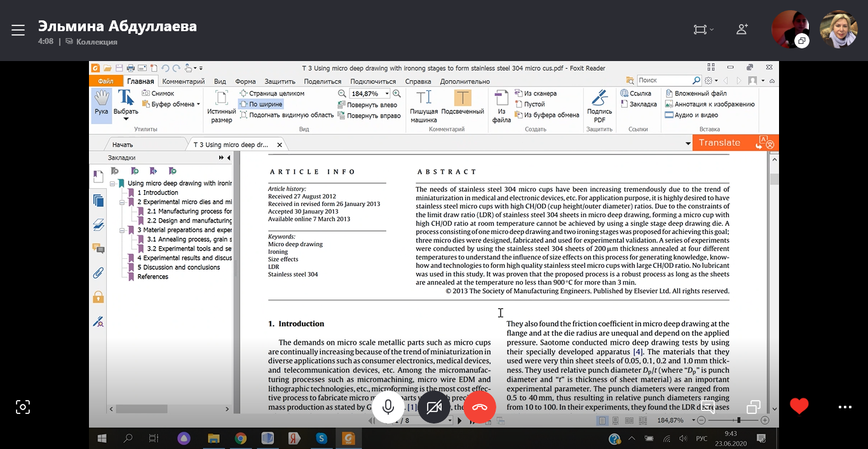868x449 pixels.
Task: Toggle the microphone in call controls
Action: pos(388,407)
